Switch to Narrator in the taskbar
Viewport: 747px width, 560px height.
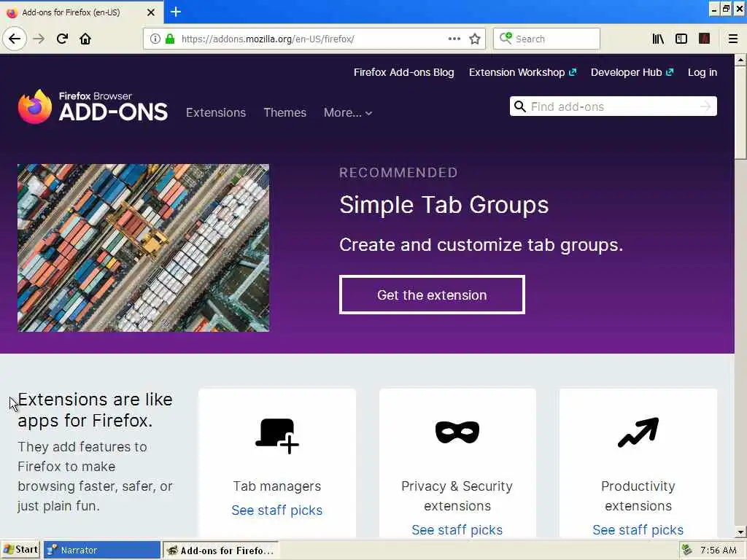(102, 550)
